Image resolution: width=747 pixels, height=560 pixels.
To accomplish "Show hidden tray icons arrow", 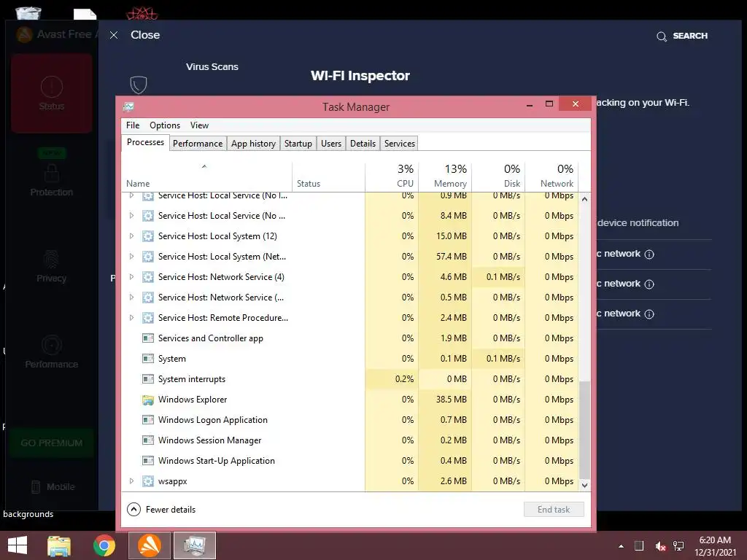I will coord(621,546).
